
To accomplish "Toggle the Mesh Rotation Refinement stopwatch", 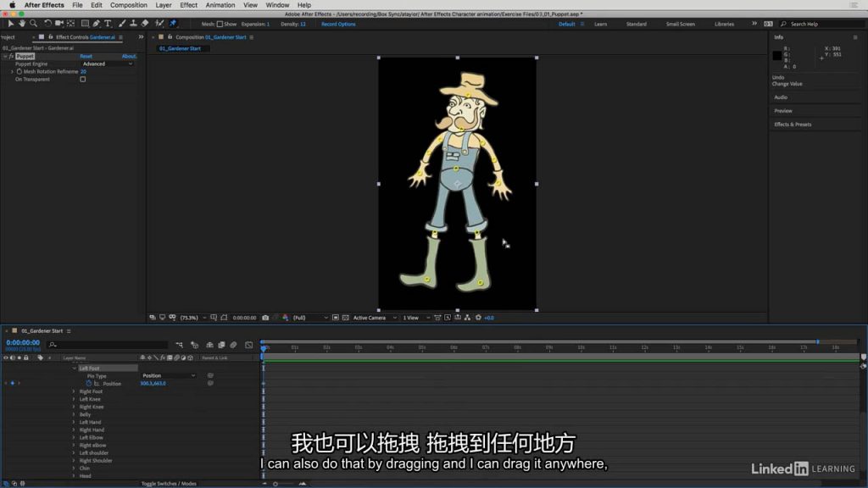I will click(19, 71).
